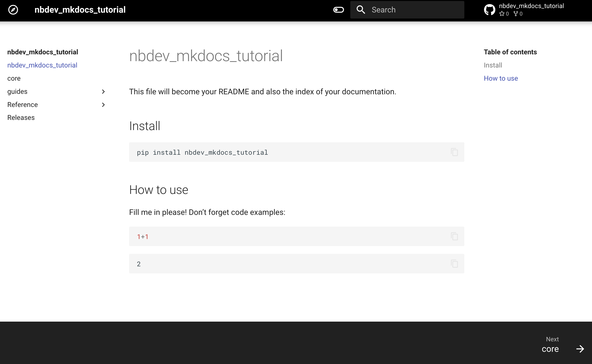Expand the guides section chevron
The height and width of the screenshot is (364, 592).
(103, 92)
